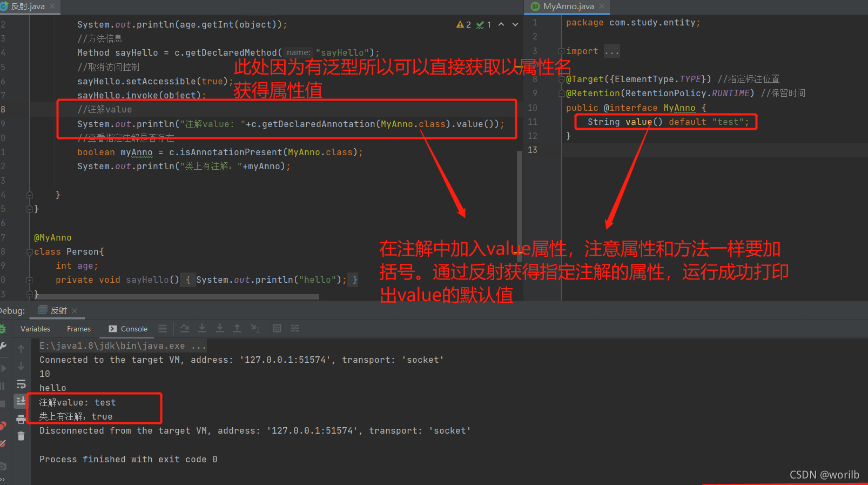
Task: Open the Variables debugger tab
Action: click(x=35, y=329)
